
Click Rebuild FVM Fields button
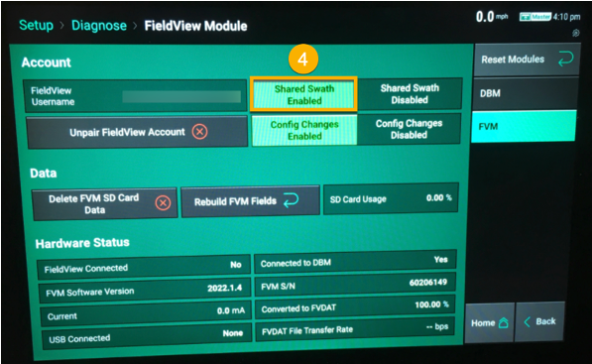click(x=250, y=201)
